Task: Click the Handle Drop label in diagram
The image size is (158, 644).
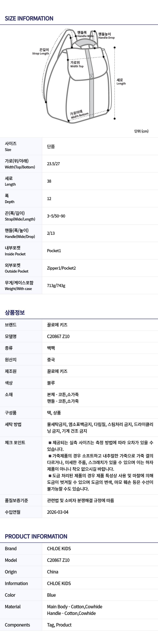Action: click(x=106, y=36)
